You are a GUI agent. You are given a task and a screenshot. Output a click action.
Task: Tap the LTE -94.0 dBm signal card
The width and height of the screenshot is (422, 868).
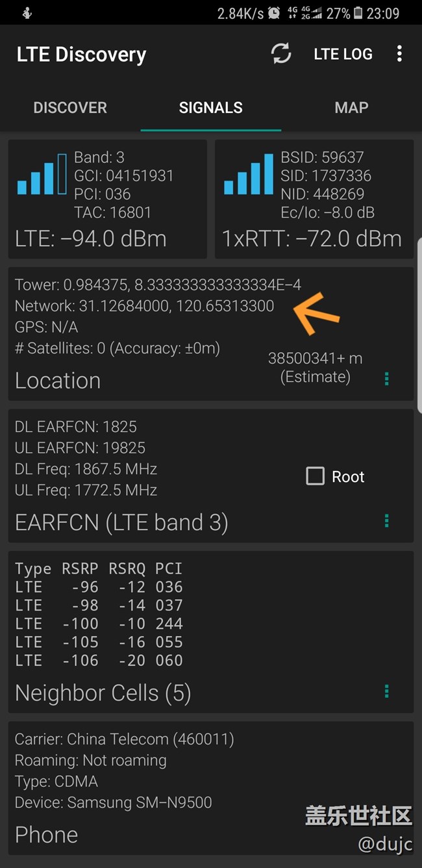tap(107, 199)
